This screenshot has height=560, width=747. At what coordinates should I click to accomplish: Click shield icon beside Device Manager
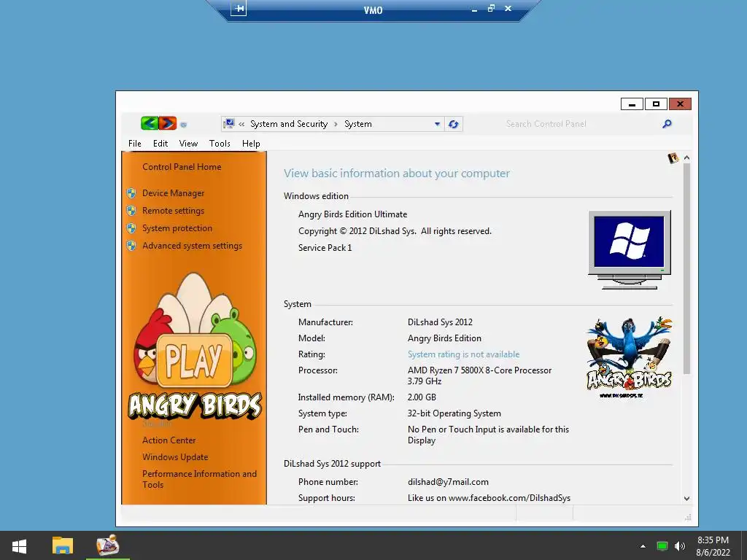(x=131, y=193)
